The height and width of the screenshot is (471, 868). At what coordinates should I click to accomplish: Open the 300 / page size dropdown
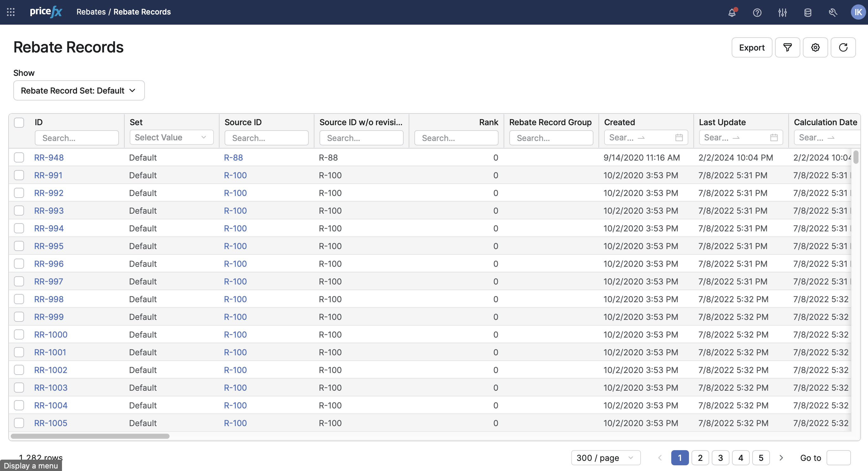605,458
